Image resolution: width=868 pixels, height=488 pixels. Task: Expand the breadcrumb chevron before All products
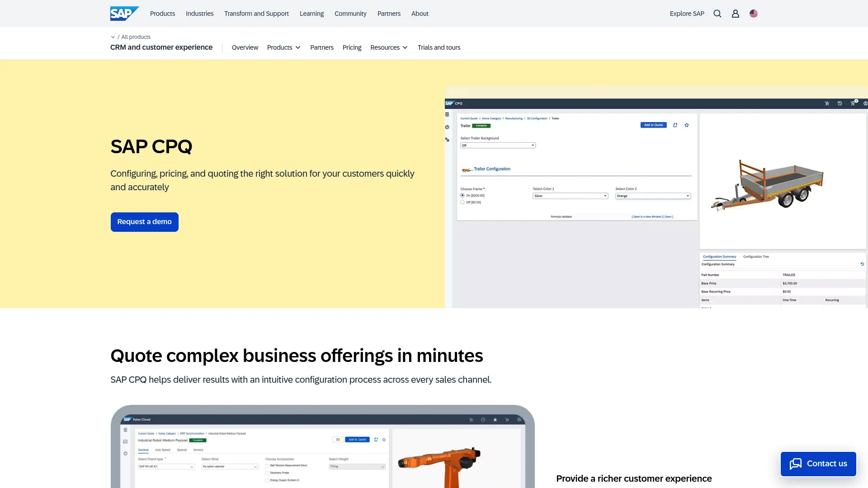coord(113,37)
